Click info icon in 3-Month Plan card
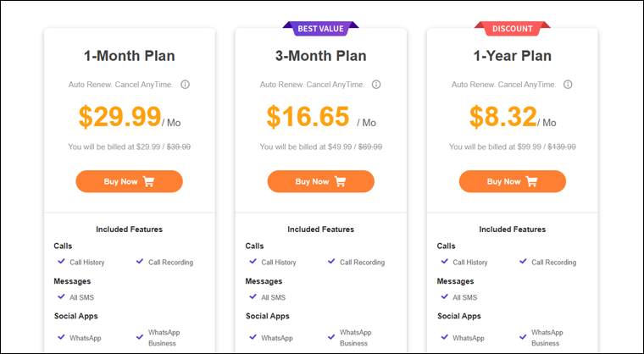This screenshot has height=354, width=644. [x=376, y=85]
